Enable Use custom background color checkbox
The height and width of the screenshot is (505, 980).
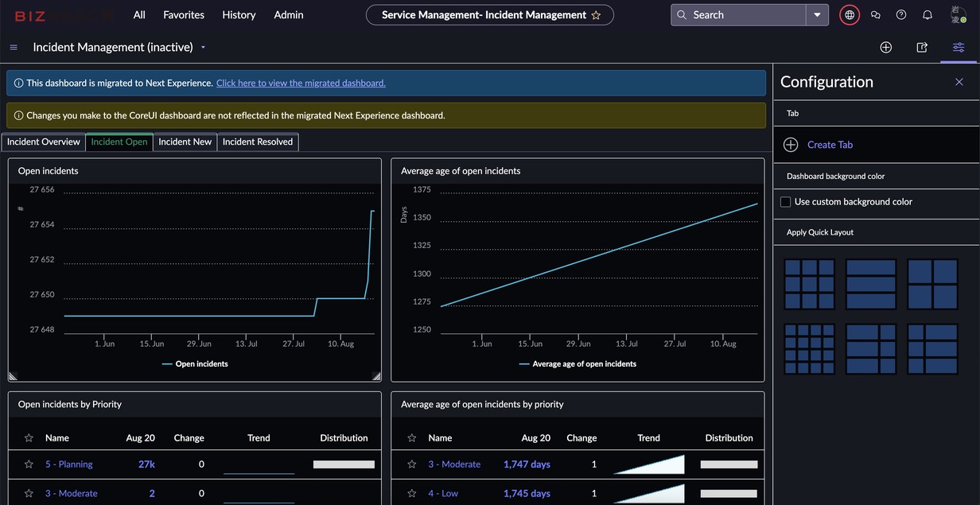point(785,202)
